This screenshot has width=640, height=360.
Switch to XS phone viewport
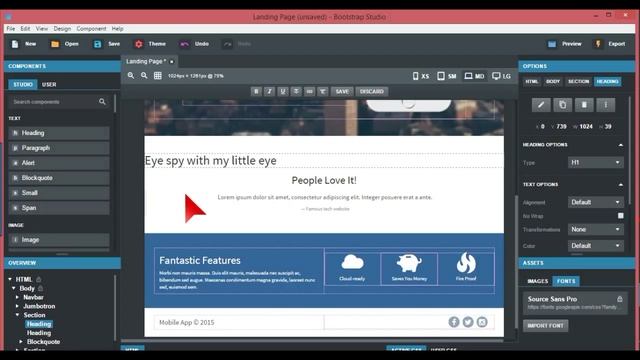(420, 76)
